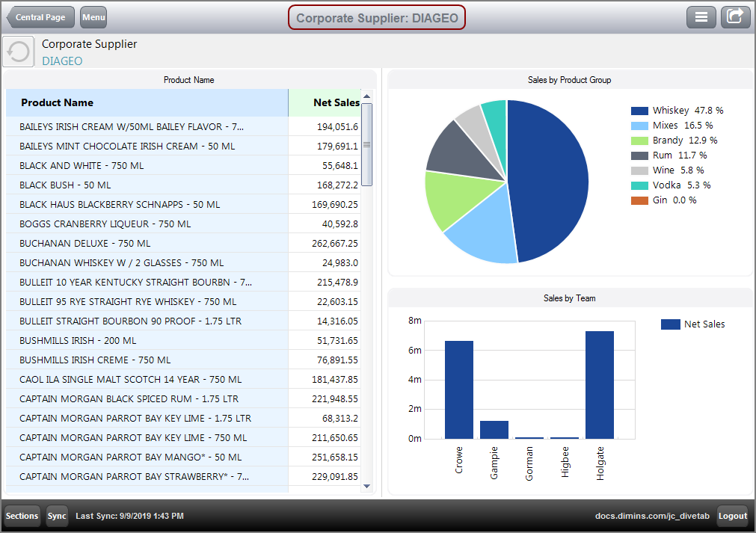This screenshot has height=533, width=756.
Task: Select BUCHANAN WHISKEY W / 2 GLASSES row
Action: click(x=183, y=262)
